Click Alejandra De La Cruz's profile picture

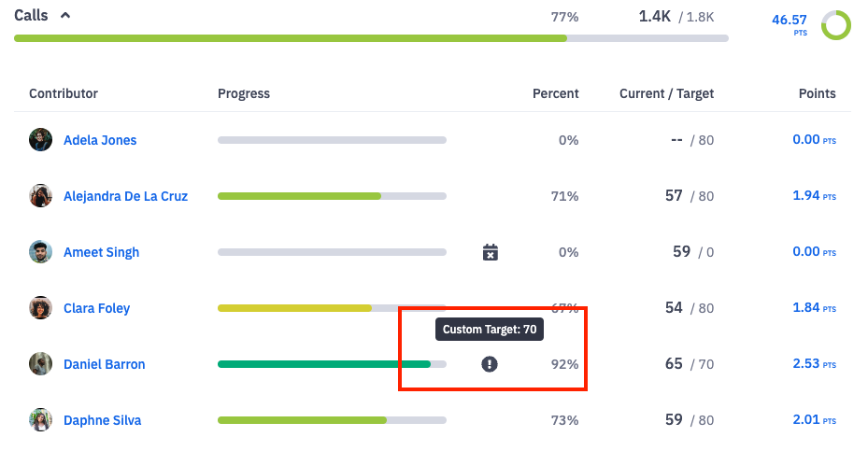tap(40, 196)
